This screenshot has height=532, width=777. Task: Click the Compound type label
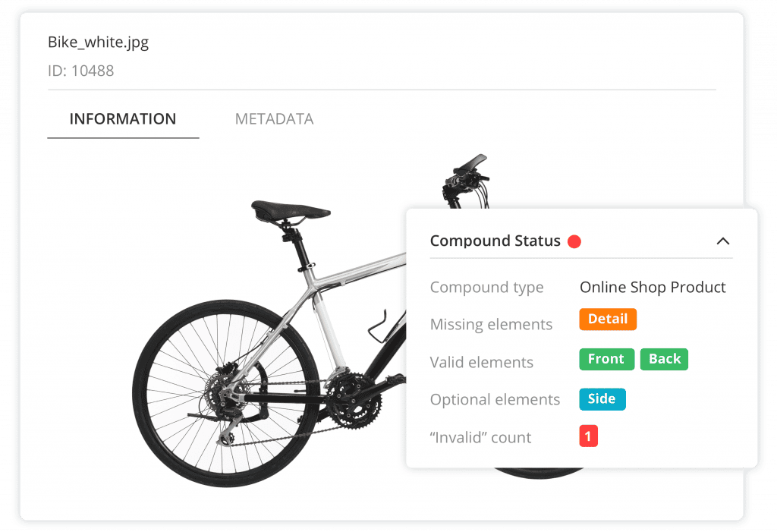click(x=486, y=288)
